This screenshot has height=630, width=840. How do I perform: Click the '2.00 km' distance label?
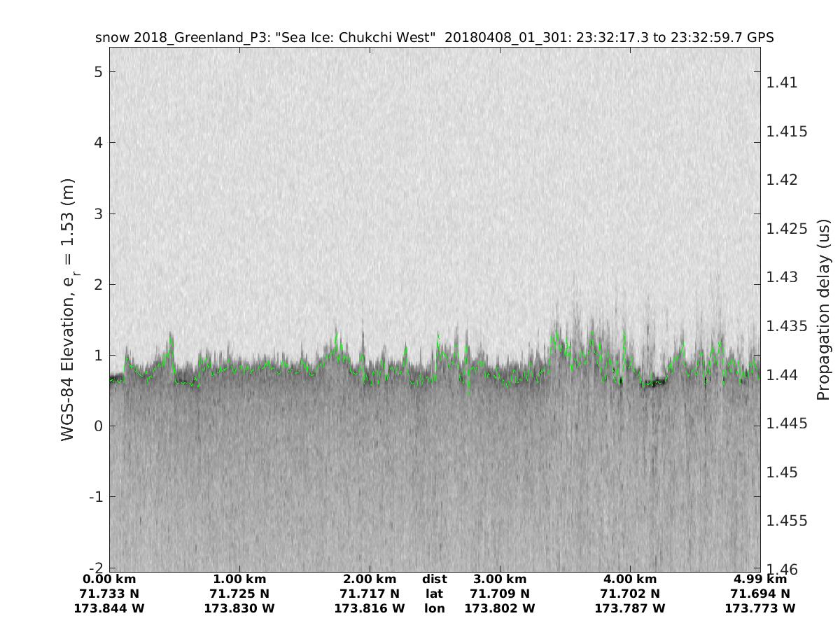pos(370,580)
